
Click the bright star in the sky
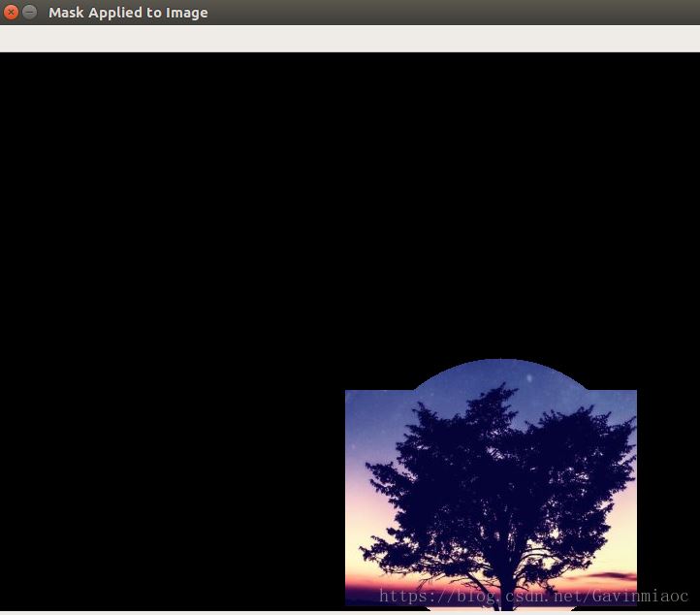(x=529, y=377)
